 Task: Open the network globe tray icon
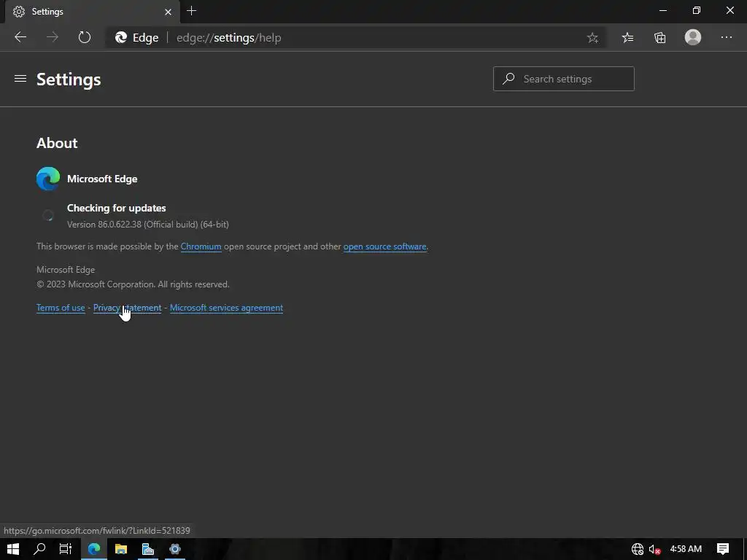click(637, 549)
